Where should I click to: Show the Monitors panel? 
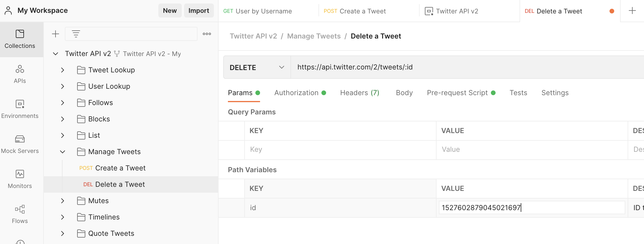click(20, 179)
